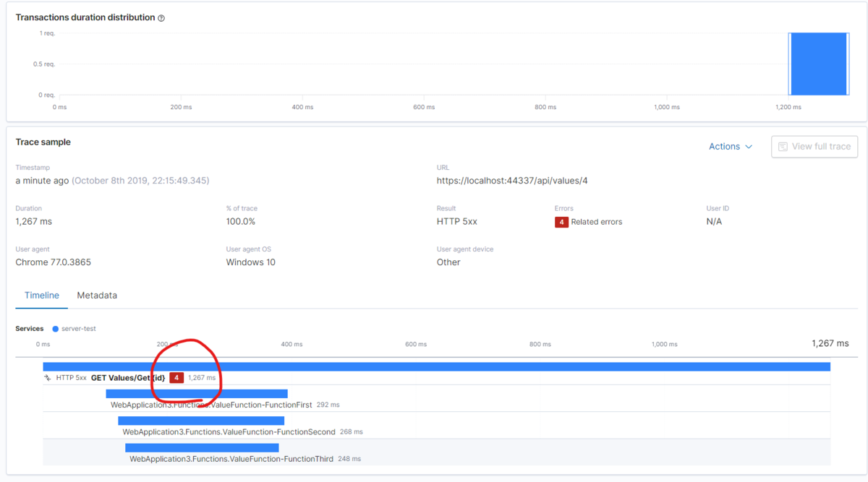Click the View full trace button
Viewport: 868px width, 482px height.
814,147
